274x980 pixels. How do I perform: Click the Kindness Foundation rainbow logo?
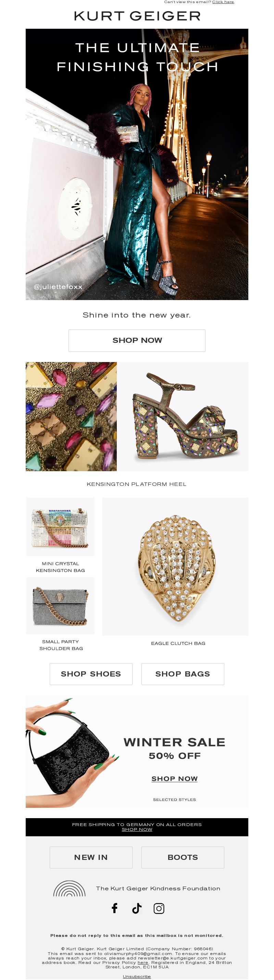pyautogui.click(x=69, y=888)
